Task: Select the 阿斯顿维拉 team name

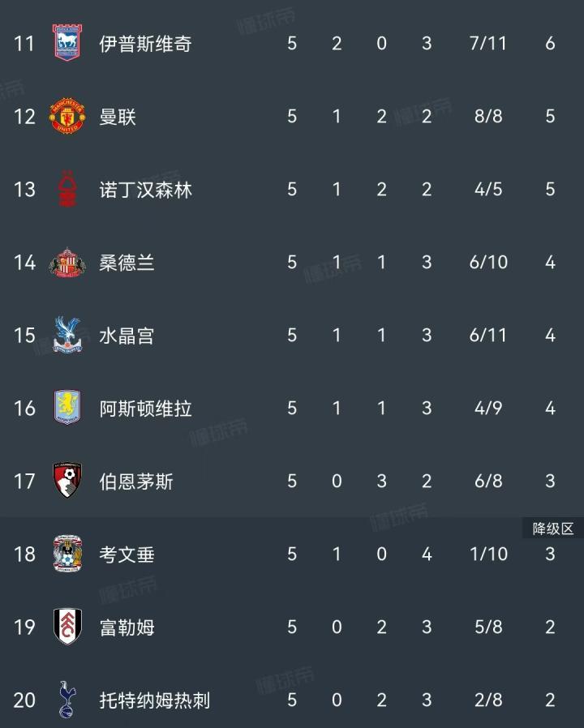Action: pos(145,409)
